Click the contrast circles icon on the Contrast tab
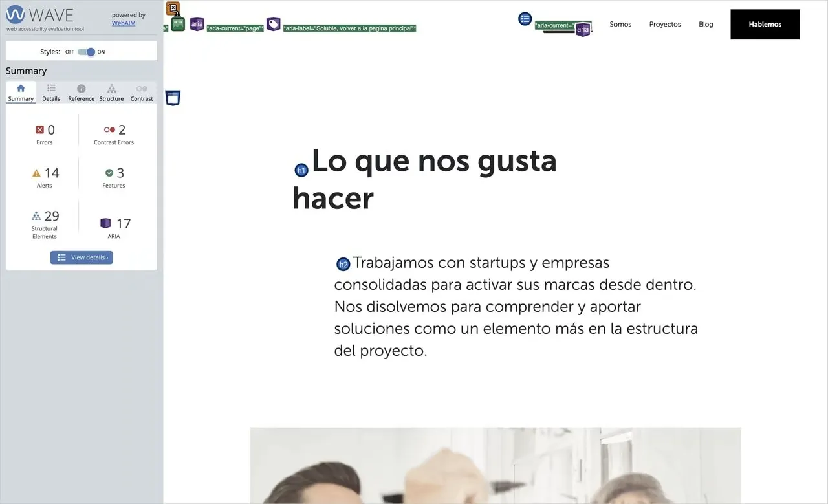Image resolution: width=828 pixels, height=504 pixels. [142, 88]
